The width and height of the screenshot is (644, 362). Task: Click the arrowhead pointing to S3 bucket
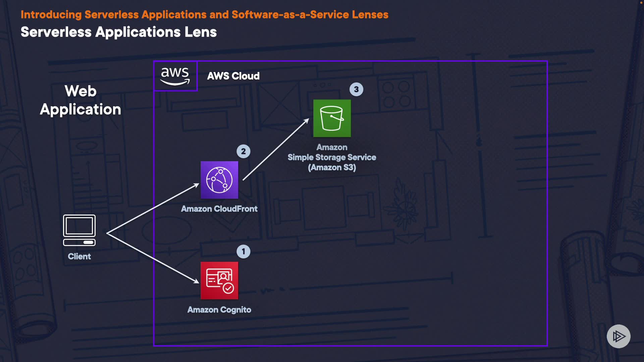(x=306, y=121)
